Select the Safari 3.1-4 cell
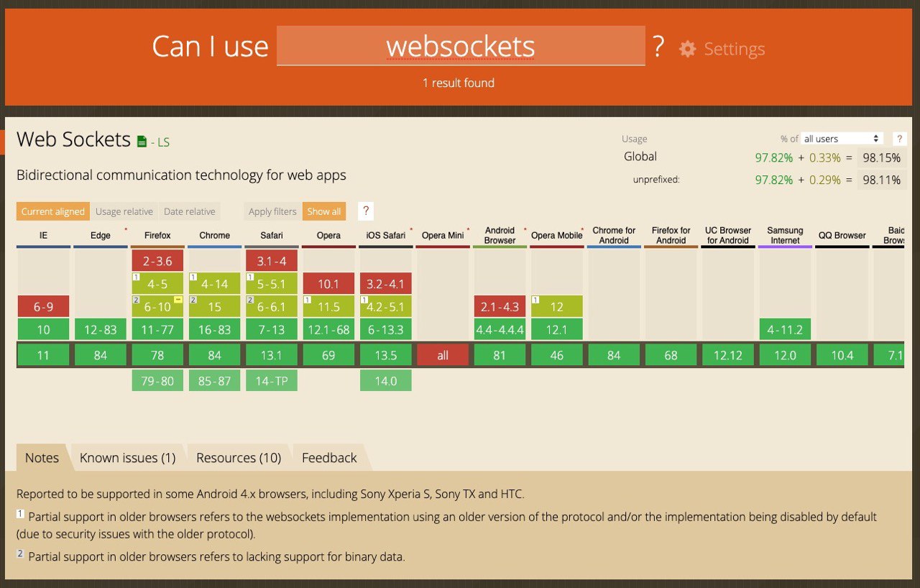The height and width of the screenshot is (588, 920). click(x=272, y=260)
